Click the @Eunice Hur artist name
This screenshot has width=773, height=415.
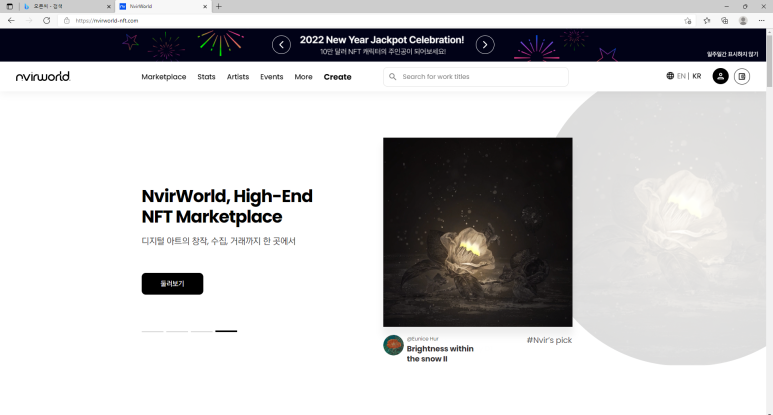point(422,339)
